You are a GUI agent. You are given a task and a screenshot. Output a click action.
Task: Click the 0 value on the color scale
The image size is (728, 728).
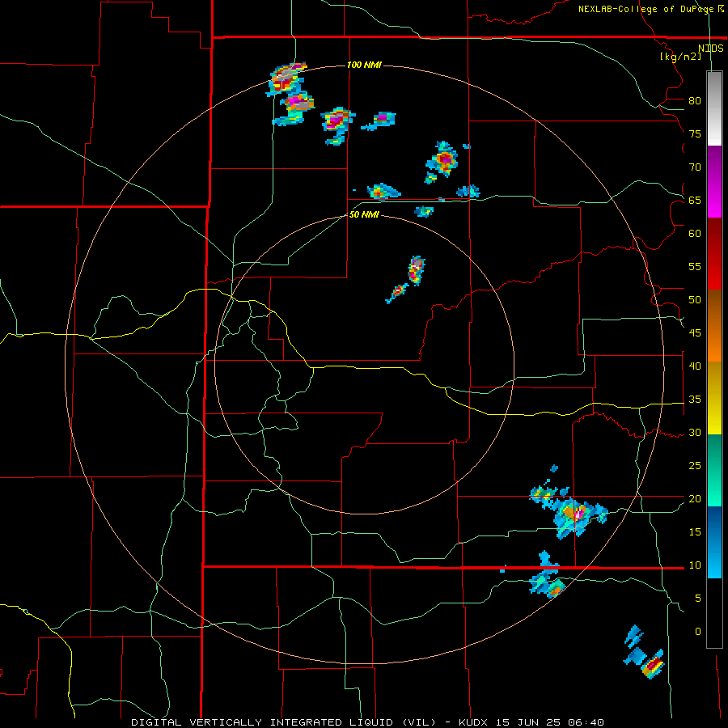point(698,632)
